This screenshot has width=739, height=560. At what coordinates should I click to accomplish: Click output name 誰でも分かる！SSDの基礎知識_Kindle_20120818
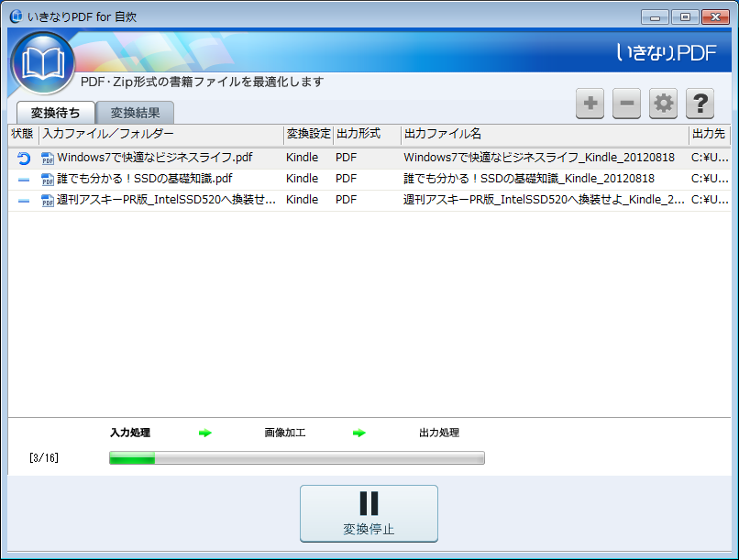[529, 179]
